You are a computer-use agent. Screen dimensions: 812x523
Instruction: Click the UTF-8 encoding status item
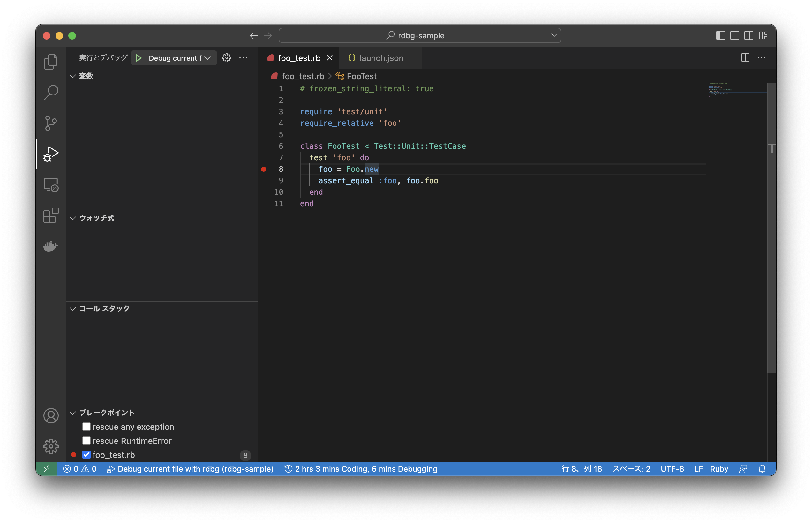point(672,469)
